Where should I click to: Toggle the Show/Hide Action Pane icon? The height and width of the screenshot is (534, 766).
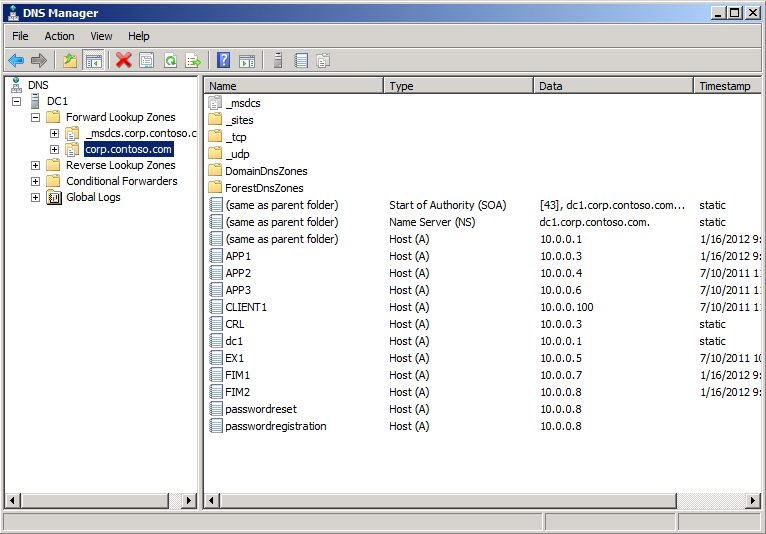[x=247, y=61]
